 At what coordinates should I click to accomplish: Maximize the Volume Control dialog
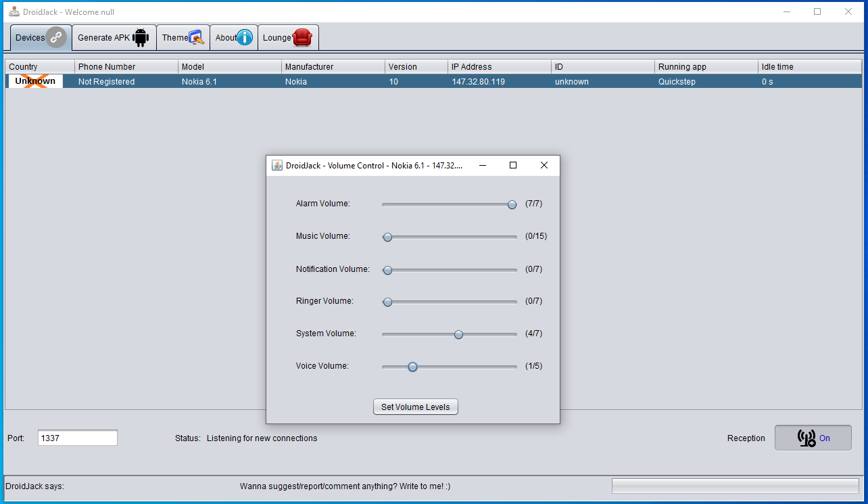(x=513, y=165)
